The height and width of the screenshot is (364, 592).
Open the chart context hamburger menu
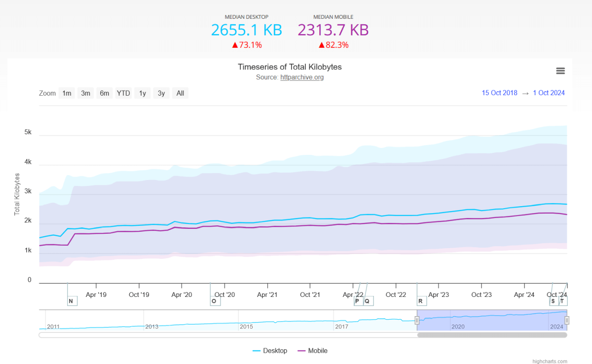560,71
